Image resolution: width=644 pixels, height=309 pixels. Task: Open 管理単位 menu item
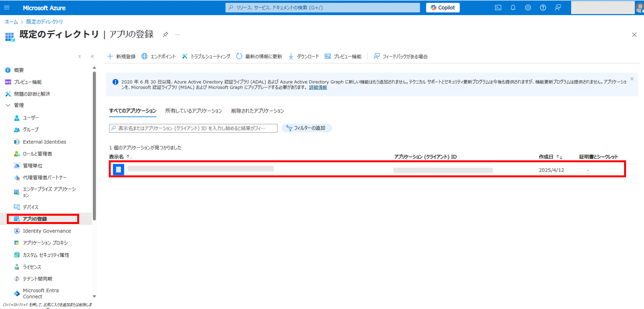34,166
